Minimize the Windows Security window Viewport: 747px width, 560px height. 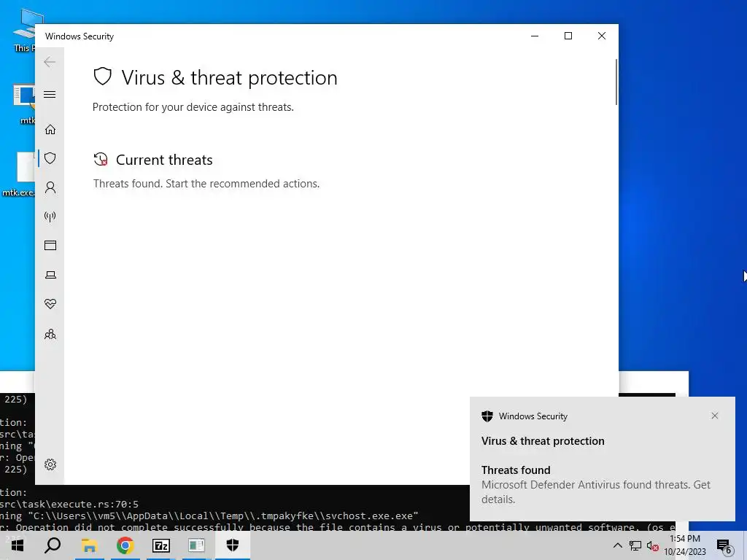[535, 36]
